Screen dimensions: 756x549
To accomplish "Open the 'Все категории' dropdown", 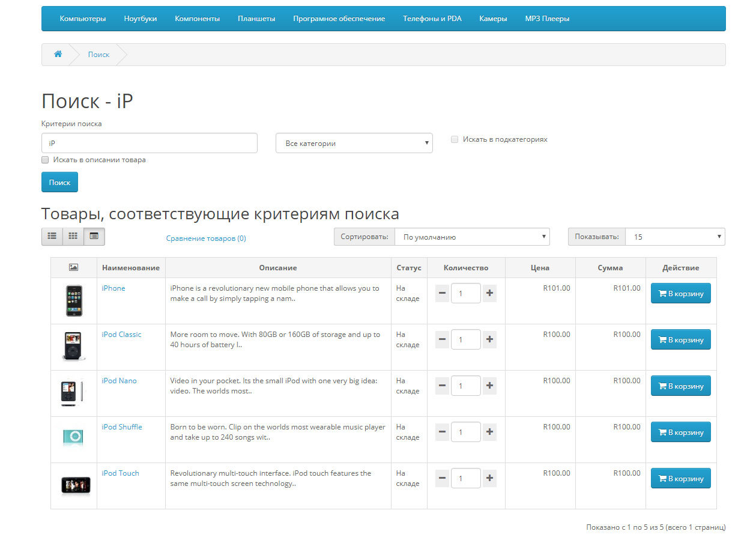I will coord(354,143).
